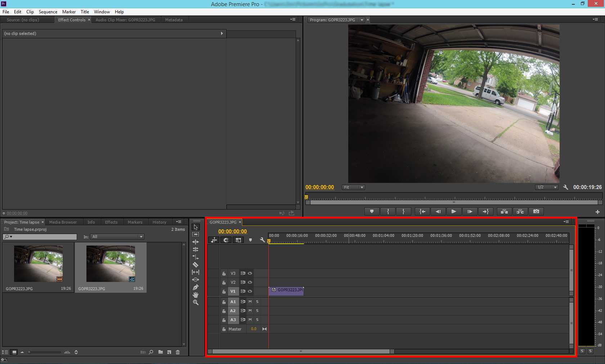Click Mark In button
This screenshot has height=364, width=605.
click(x=388, y=211)
